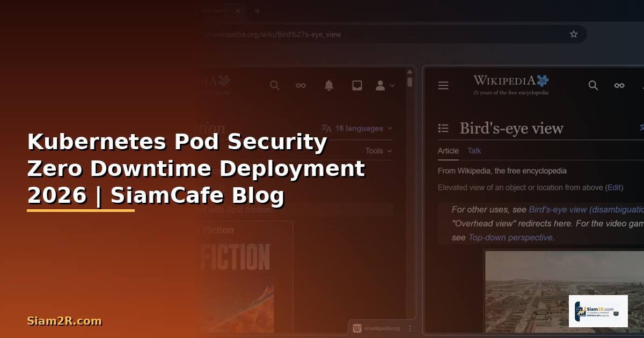Select the Article tab
The height and width of the screenshot is (338, 644).
point(448,151)
